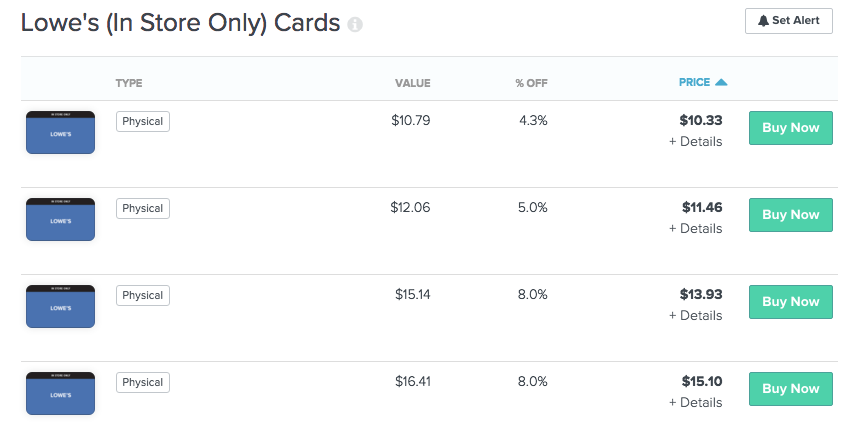Viewport: 859px width, 433px height.
Task: Click the info icon beside Lowe's Cards title
Action: (x=355, y=24)
